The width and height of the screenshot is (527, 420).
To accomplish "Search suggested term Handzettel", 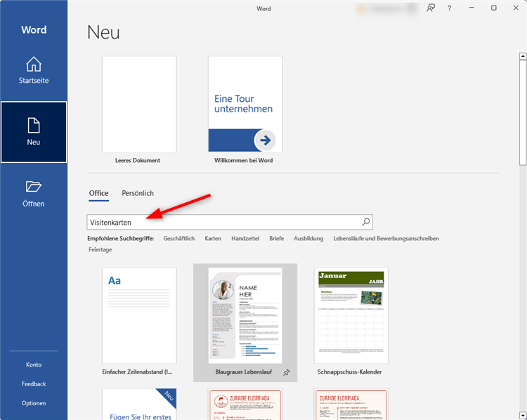I will pos(245,239).
